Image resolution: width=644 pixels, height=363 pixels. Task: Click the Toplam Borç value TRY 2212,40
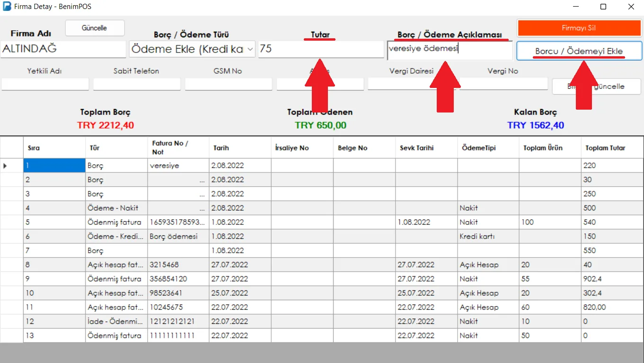tap(106, 125)
